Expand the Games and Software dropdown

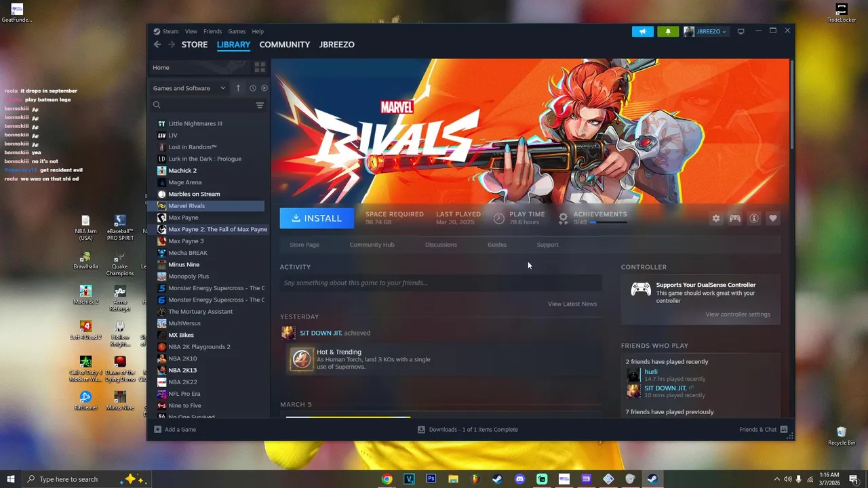(189, 88)
